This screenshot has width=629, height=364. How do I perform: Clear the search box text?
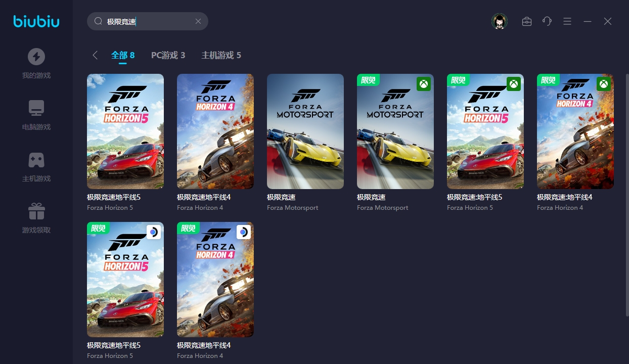coord(198,21)
